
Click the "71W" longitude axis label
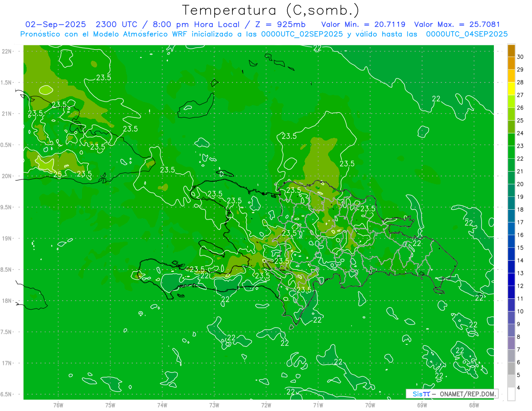click(x=318, y=406)
